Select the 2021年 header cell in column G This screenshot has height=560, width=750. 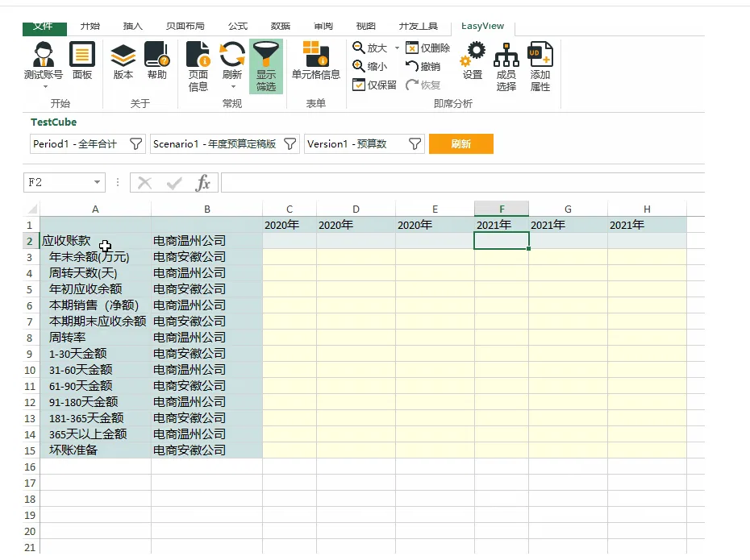[x=569, y=225]
